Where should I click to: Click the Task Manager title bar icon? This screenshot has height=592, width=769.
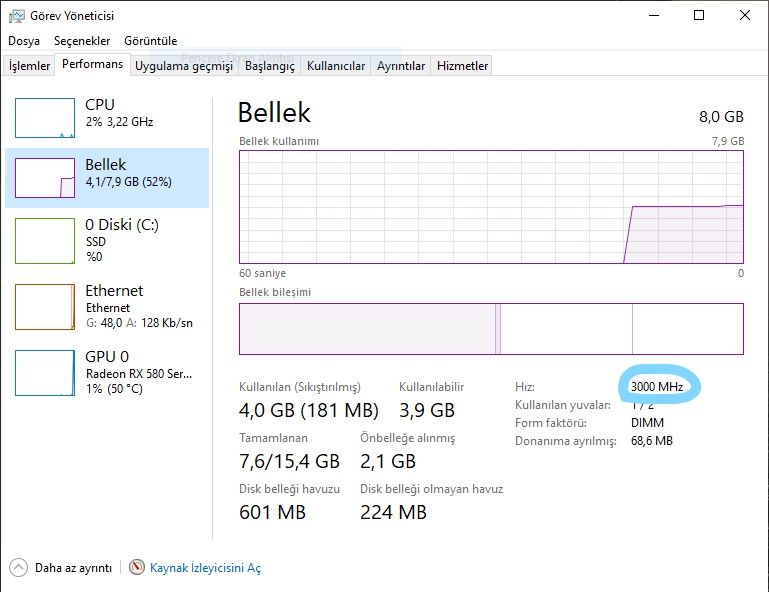[16, 16]
